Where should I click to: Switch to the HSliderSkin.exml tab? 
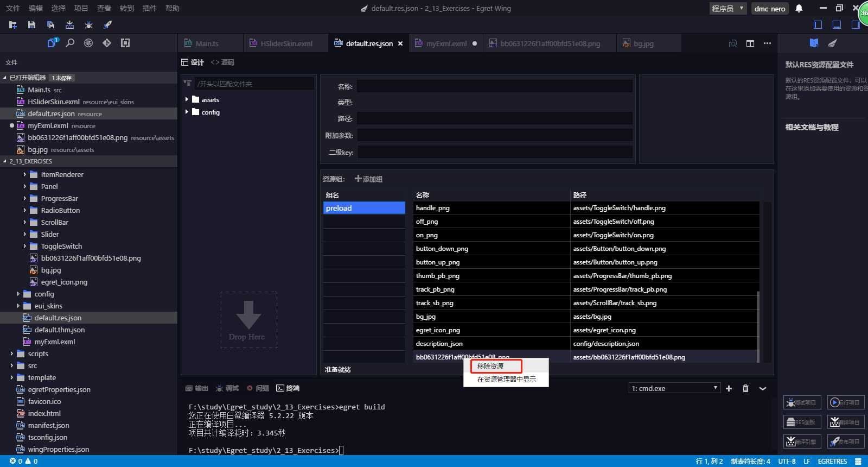pyautogui.click(x=286, y=43)
